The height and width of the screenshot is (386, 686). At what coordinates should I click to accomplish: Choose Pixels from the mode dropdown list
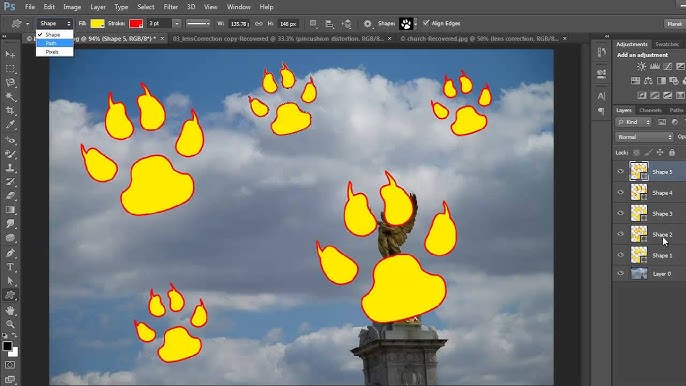pos(55,52)
